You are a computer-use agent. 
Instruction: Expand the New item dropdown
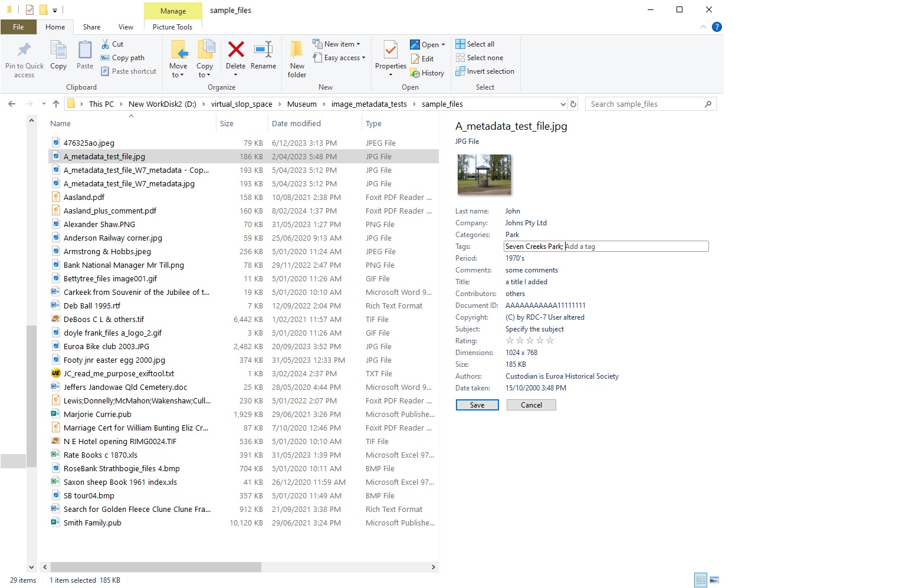point(357,43)
